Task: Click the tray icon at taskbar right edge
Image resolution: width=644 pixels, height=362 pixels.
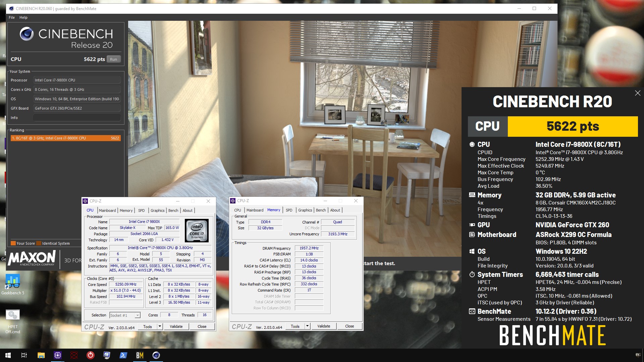Action: click(638, 355)
